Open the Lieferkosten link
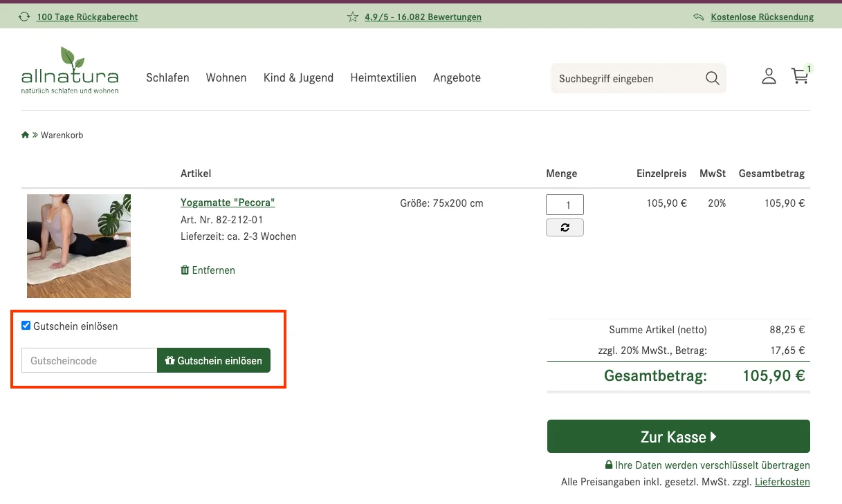The width and height of the screenshot is (842, 504). point(782,481)
